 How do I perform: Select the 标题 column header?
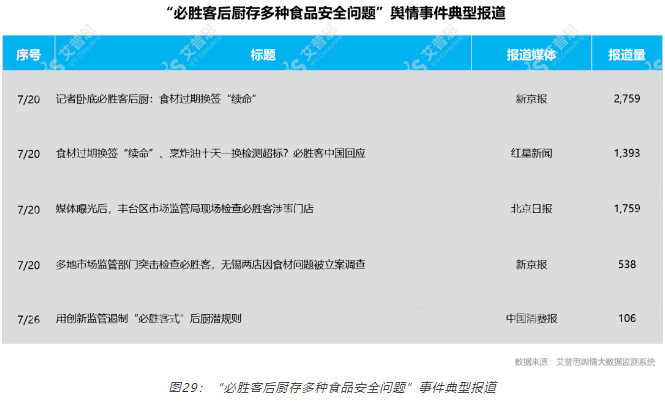(263, 55)
